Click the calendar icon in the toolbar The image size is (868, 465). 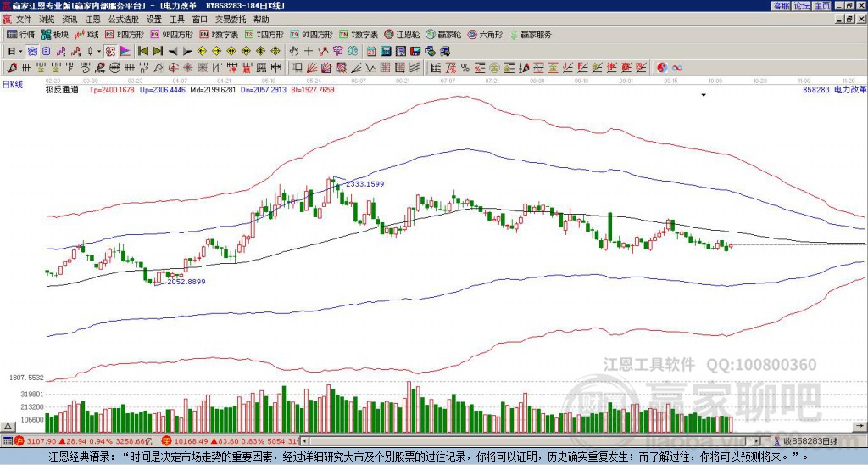click(x=371, y=51)
